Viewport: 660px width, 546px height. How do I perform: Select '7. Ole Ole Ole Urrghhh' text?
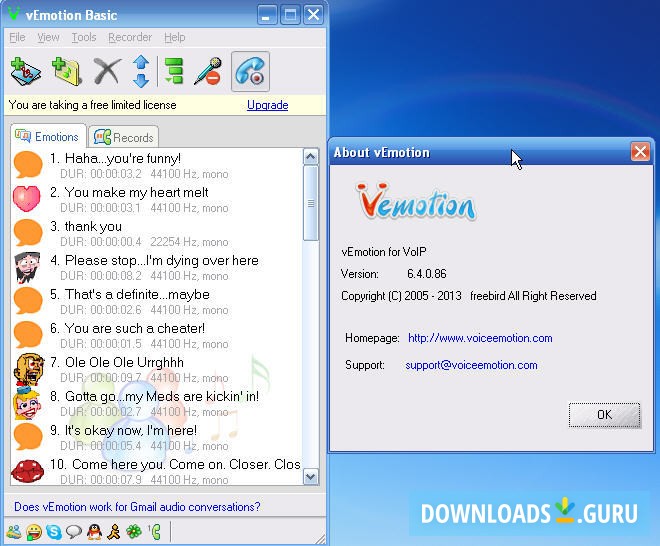117,362
